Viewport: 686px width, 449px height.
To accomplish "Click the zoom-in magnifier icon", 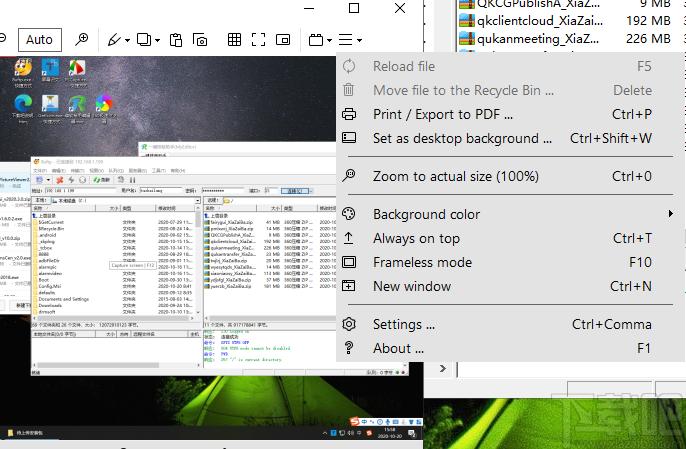I will click(81, 40).
